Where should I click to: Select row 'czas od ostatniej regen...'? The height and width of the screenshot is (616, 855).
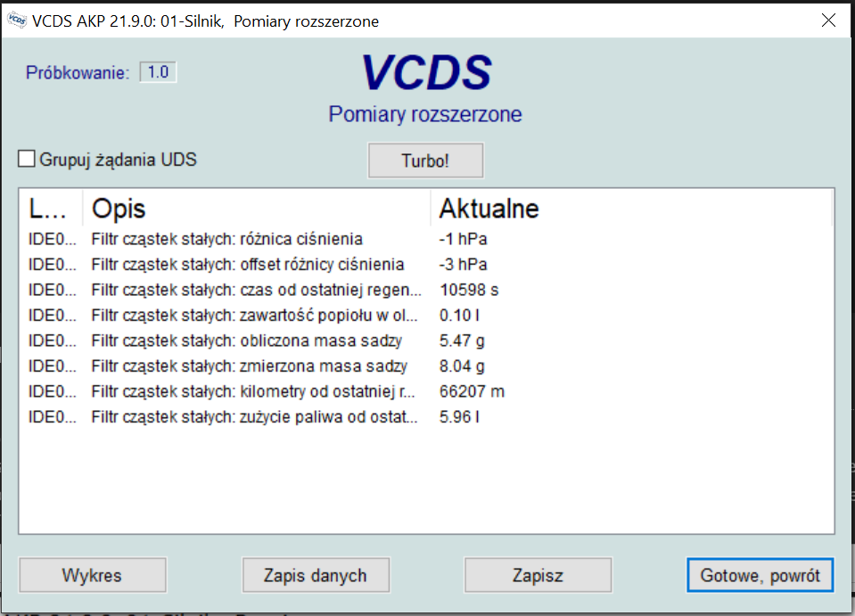tap(426, 290)
